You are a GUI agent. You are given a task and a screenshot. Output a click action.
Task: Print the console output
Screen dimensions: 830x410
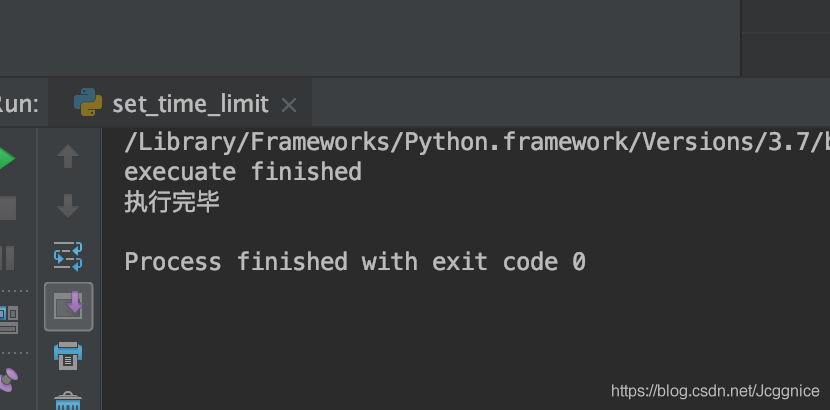68,354
